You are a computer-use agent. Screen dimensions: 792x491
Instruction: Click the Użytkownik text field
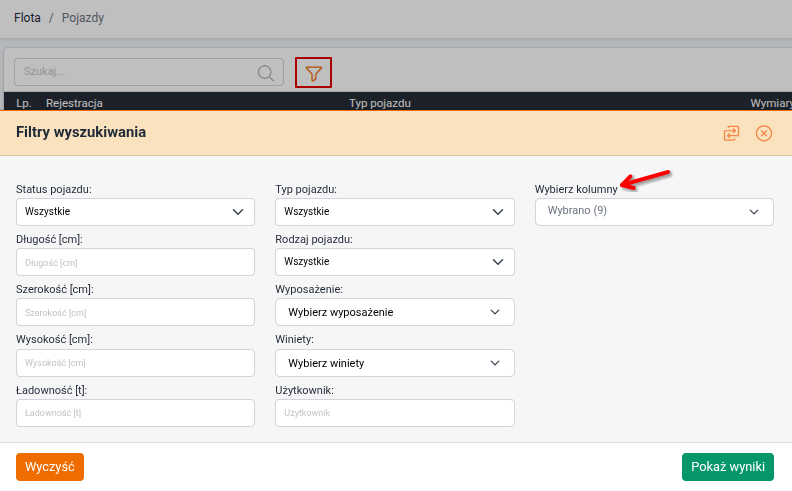pos(394,413)
